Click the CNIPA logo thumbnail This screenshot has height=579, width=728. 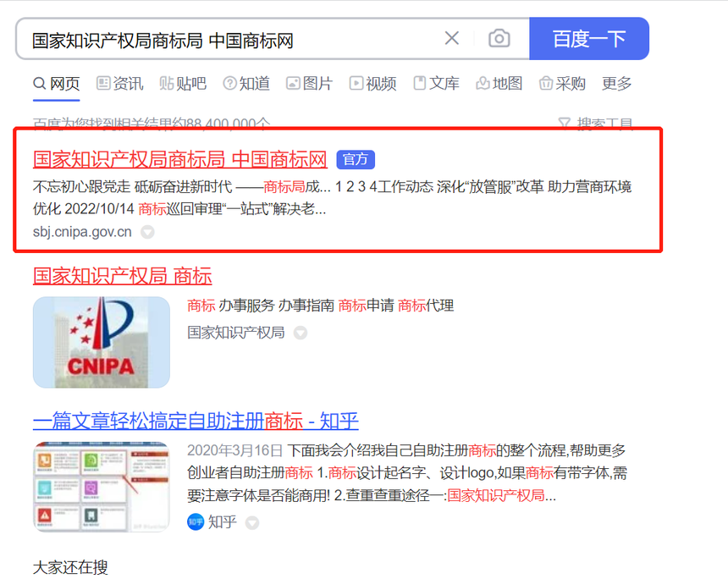click(x=102, y=342)
